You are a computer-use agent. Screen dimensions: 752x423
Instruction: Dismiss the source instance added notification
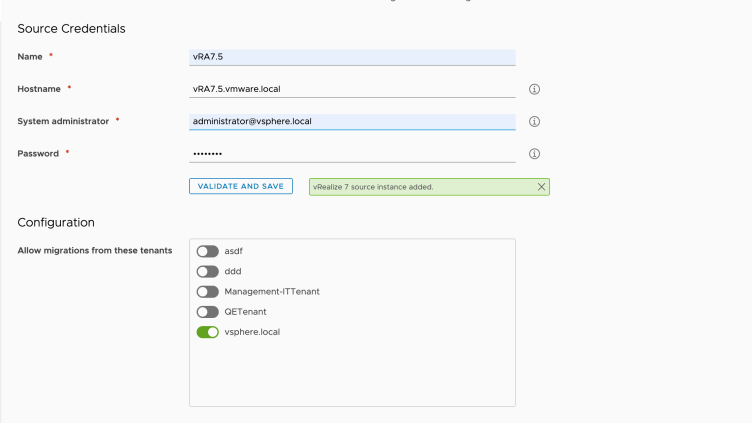tap(541, 187)
